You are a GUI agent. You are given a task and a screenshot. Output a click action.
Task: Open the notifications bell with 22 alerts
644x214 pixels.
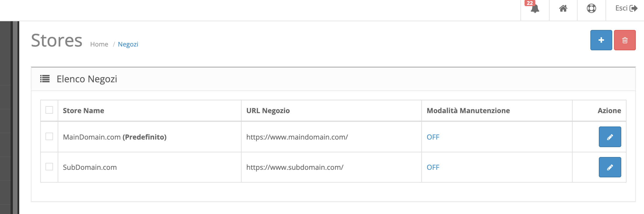coord(535,8)
